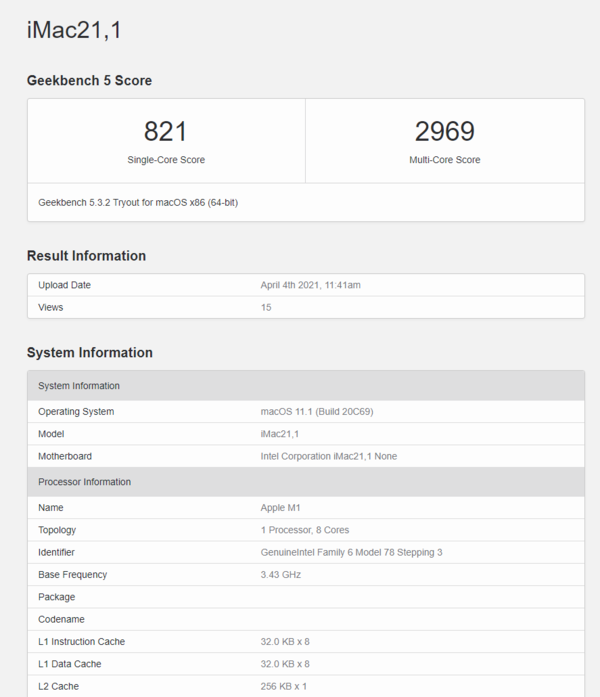Image resolution: width=600 pixels, height=697 pixels.
Task: Click the Views label
Action: point(51,307)
